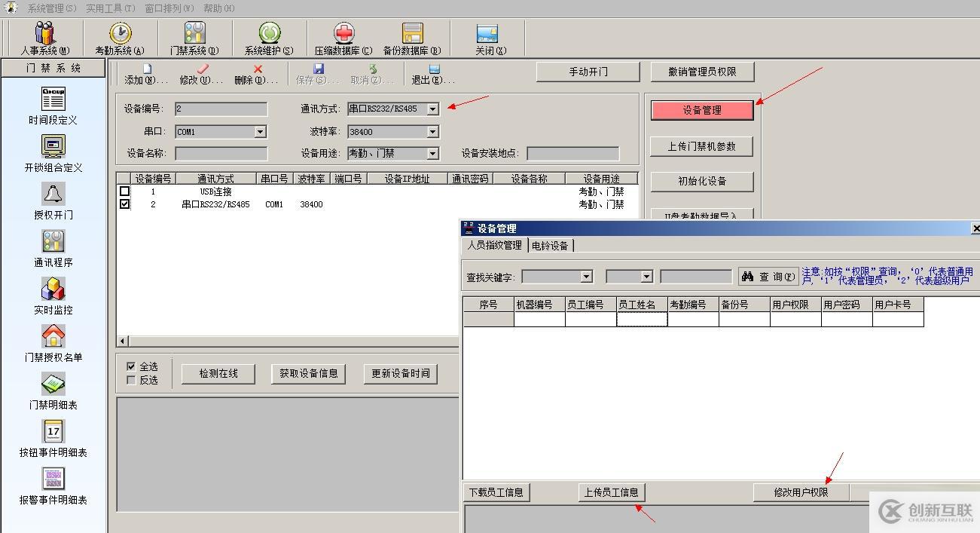Click the red 设备管理 button
This screenshot has width=980, height=533.
click(702, 110)
